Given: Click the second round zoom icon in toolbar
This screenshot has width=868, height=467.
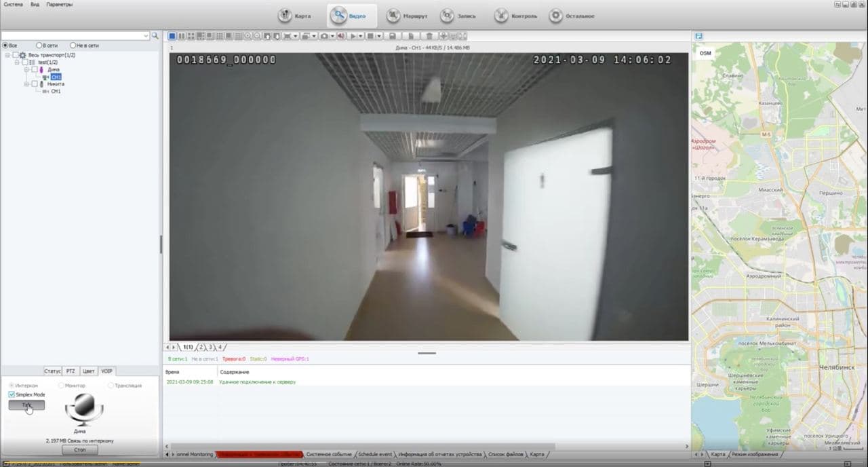Looking at the screenshot, I should [x=258, y=36].
